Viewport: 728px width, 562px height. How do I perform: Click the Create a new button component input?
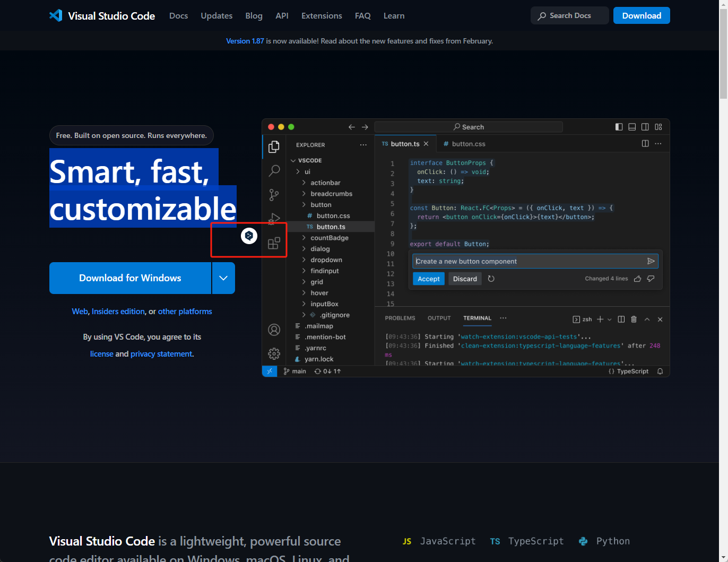click(x=535, y=261)
